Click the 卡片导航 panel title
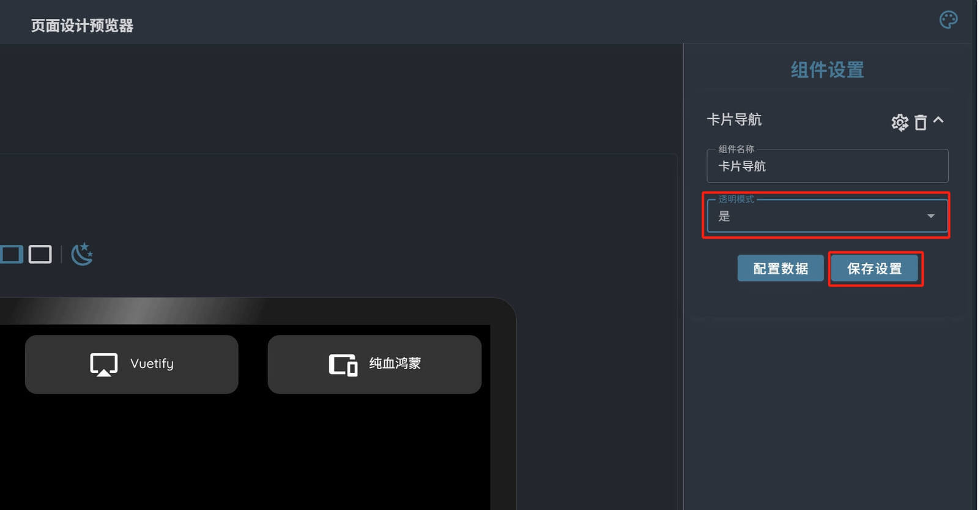The width and height of the screenshot is (980, 510). point(734,119)
